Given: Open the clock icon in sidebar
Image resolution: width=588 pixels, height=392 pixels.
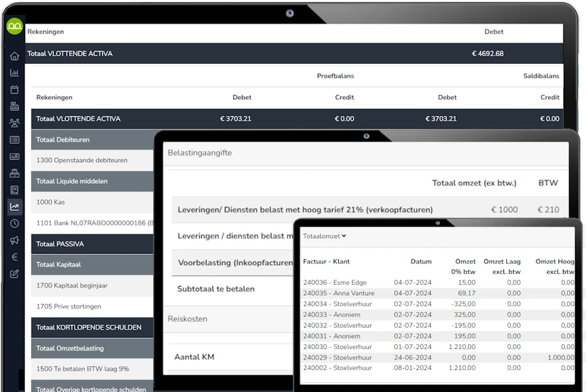Looking at the screenshot, I should coord(15,224).
